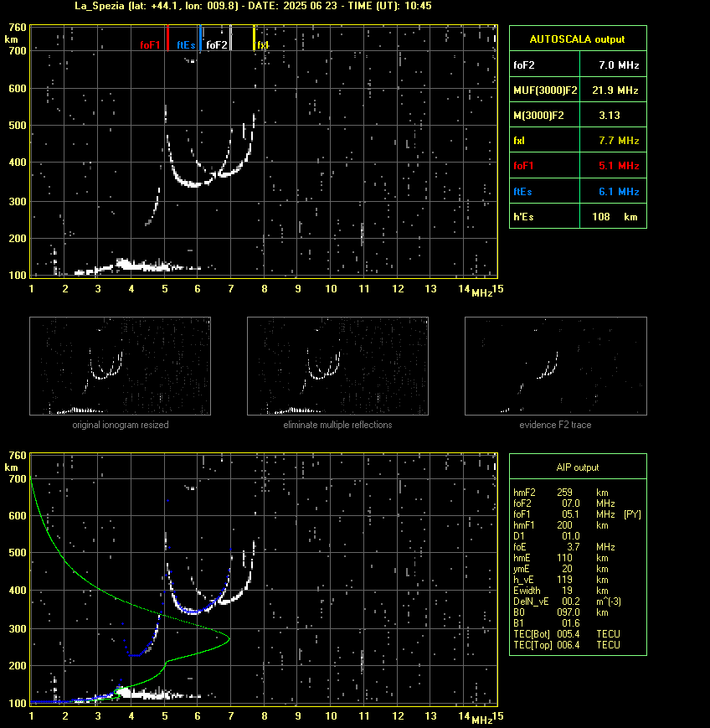Select the AIP foF1 05.1 MHz row
Viewport: 710px width, 728px height.
point(577,514)
